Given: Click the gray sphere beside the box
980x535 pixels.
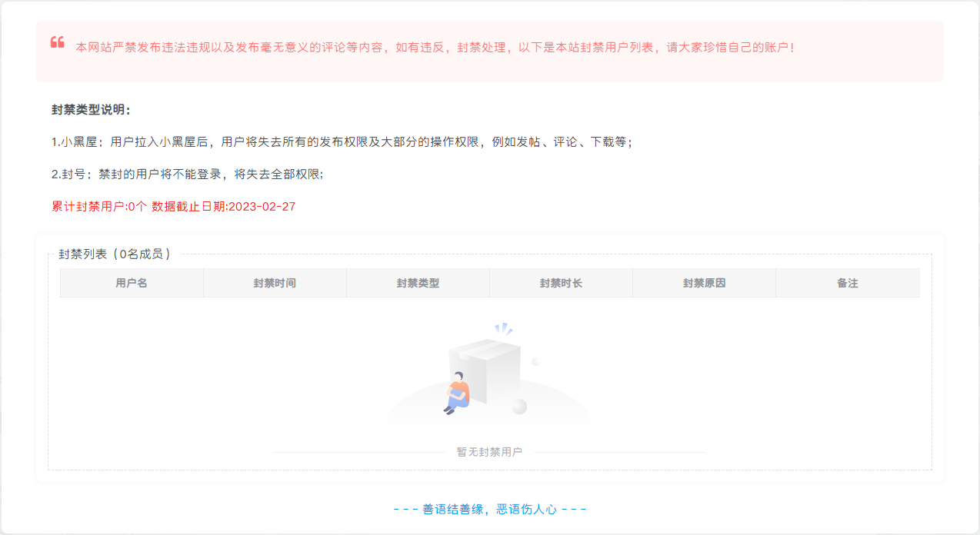Looking at the screenshot, I should (519, 407).
